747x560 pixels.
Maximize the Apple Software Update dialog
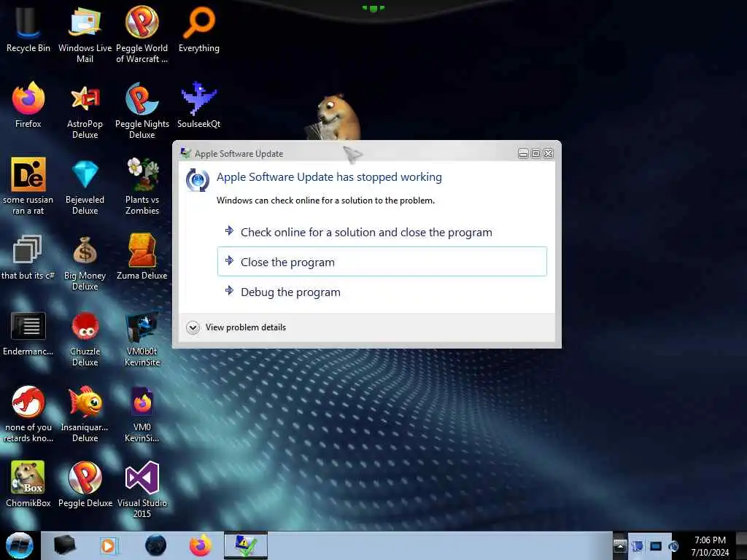tap(535, 153)
